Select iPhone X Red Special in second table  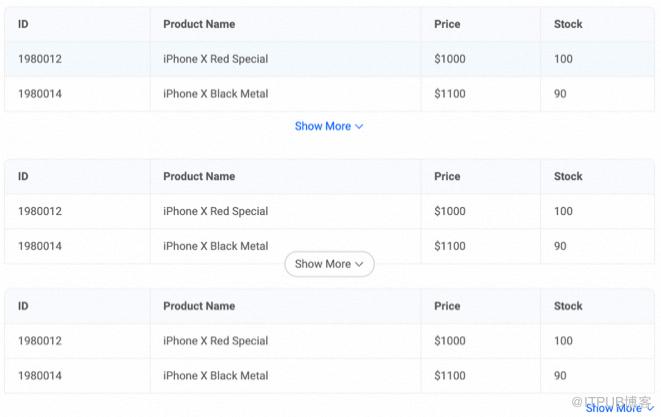coord(215,211)
